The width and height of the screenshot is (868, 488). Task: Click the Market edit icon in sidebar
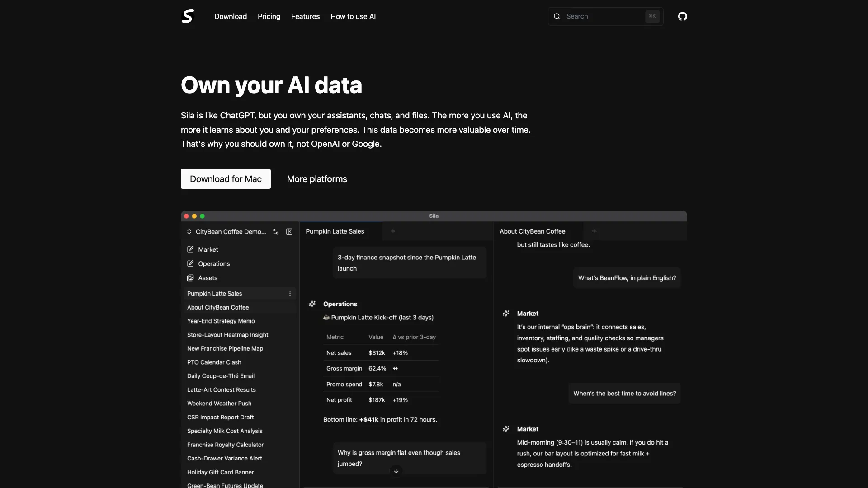click(190, 249)
